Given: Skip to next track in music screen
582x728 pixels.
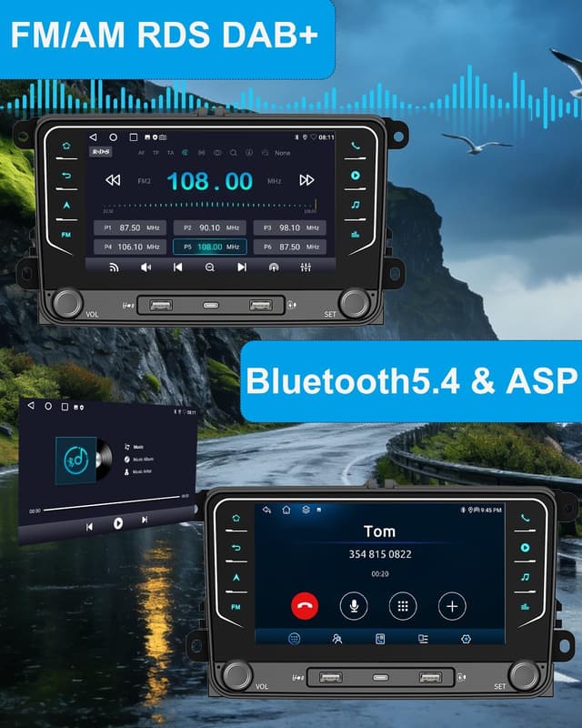Looking at the screenshot, I should (145, 520).
